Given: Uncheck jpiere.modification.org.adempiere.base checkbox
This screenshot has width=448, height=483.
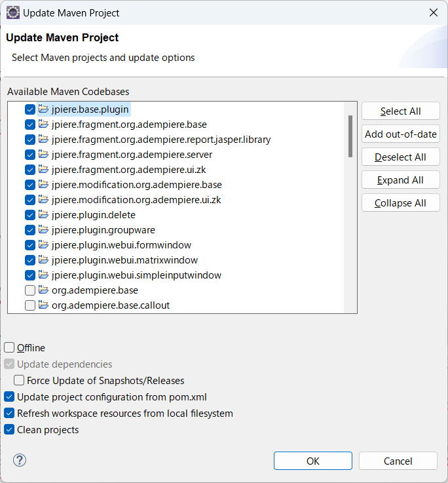Looking at the screenshot, I should [30, 185].
